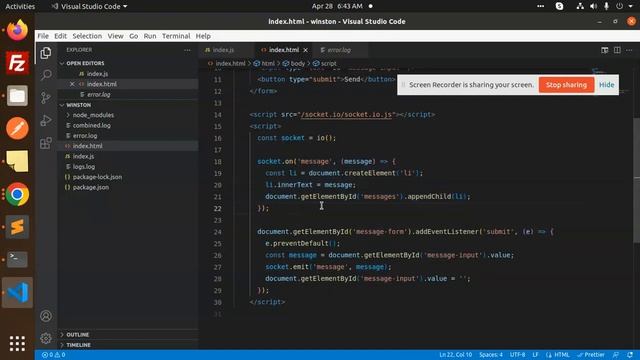
Task: Switch to the error.log editor tab
Action: pyautogui.click(x=339, y=50)
